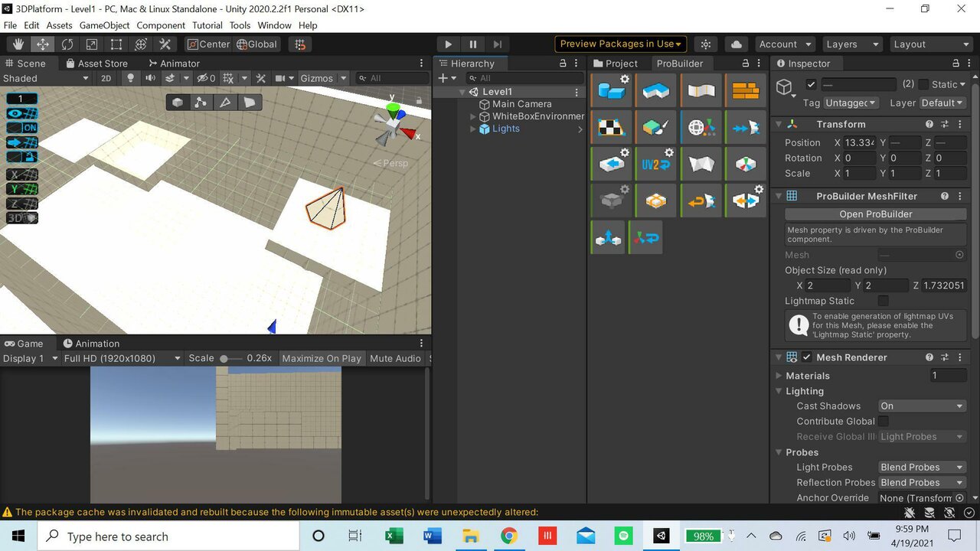Viewport: 980px width, 551px height.
Task: Click the Open ProBuilder button
Action: [x=876, y=214]
